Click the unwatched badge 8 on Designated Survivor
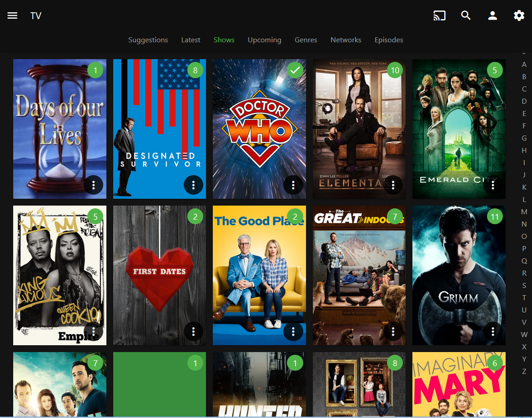This screenshot has height=418, width=532. pyautogui.click(x=195, y=70)
